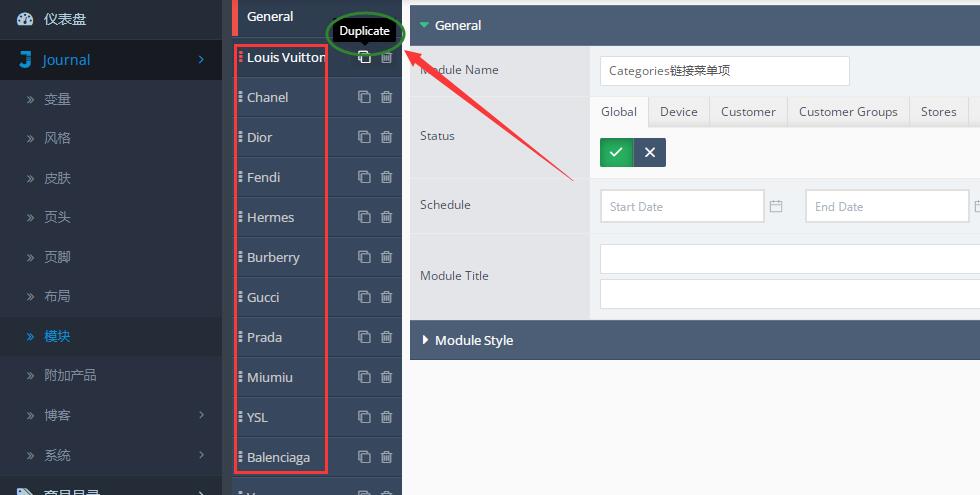Switch to the Global status tab
Screen dimensions: 980x495
pos(619,112)
